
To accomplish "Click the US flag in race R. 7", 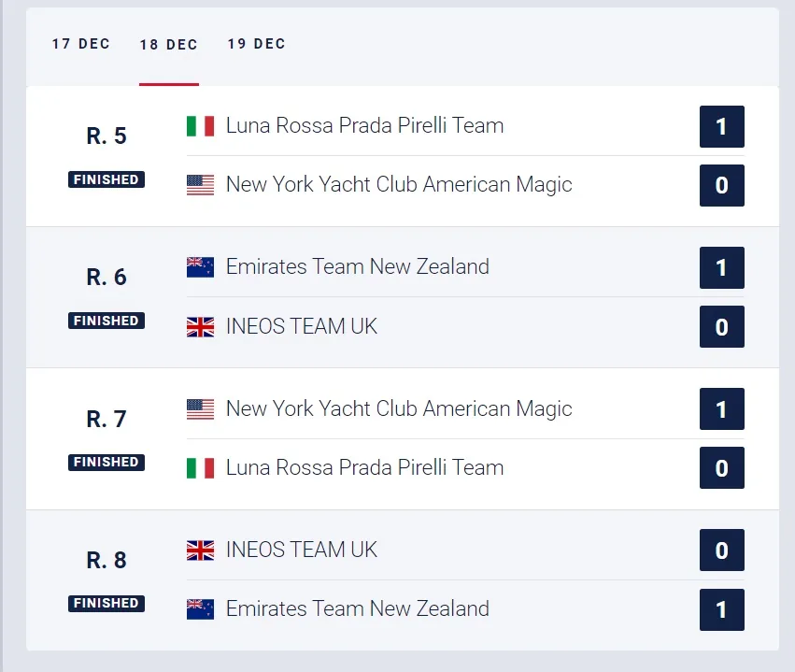I will (x=200, y=409).
